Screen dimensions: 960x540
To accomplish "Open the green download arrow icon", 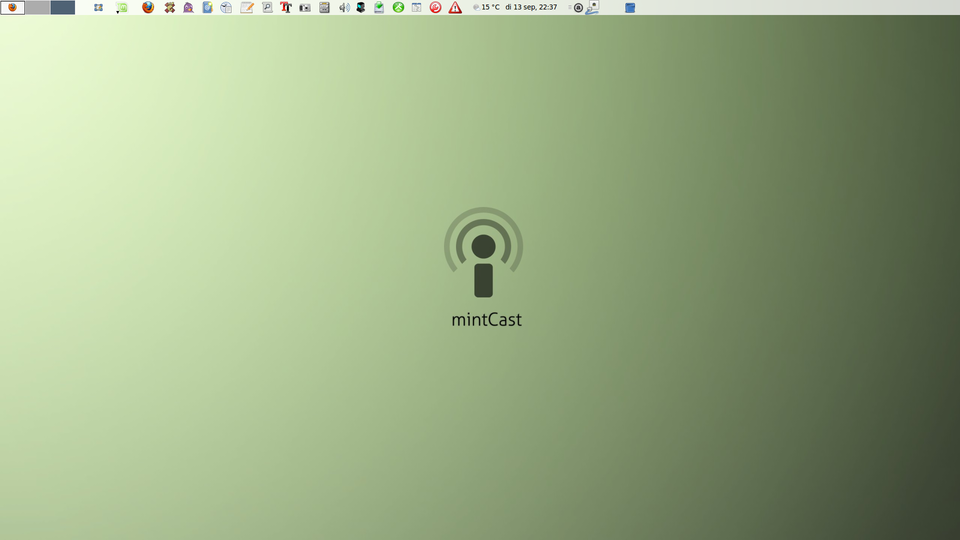I will (x=379, y=7).
